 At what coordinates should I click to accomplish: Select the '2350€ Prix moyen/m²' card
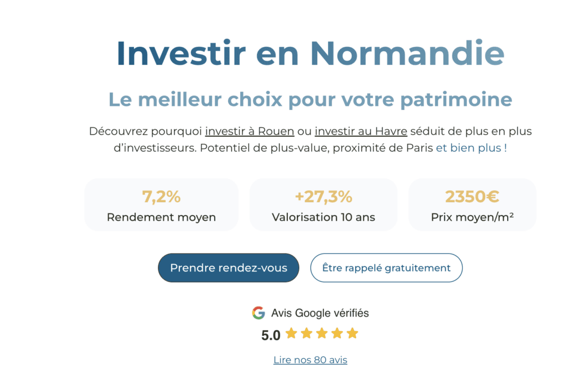472,204
